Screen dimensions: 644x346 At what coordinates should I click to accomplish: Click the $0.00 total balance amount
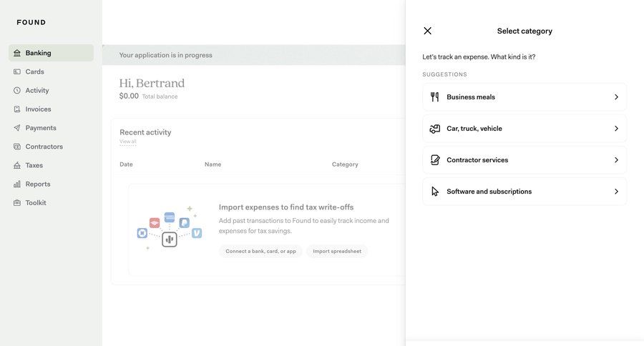129,96
